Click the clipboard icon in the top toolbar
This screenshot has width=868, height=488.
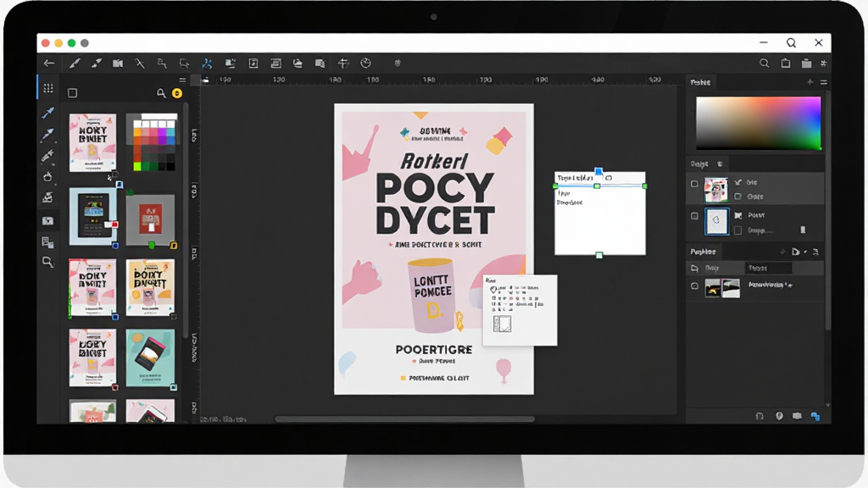(786, 64)
